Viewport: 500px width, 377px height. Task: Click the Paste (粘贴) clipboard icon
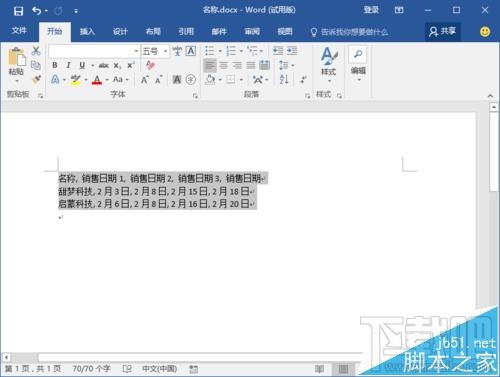pos(17,57)
